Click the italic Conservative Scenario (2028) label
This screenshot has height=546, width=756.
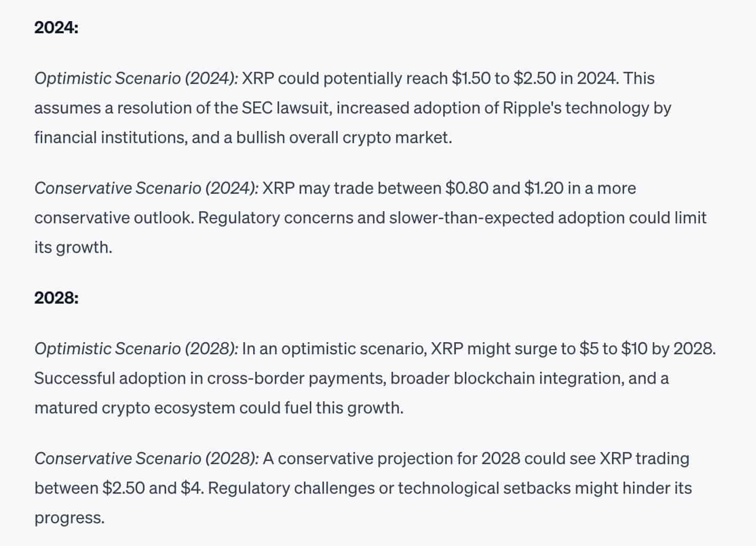pyautogui.click(x=147, y=459)
